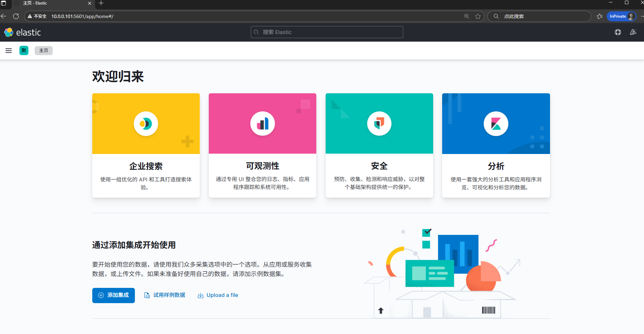Image resolution: width=644 pixels, height=334 pixels.
Task: Click the integrations illustration image
Action: (x=442, y=273)
